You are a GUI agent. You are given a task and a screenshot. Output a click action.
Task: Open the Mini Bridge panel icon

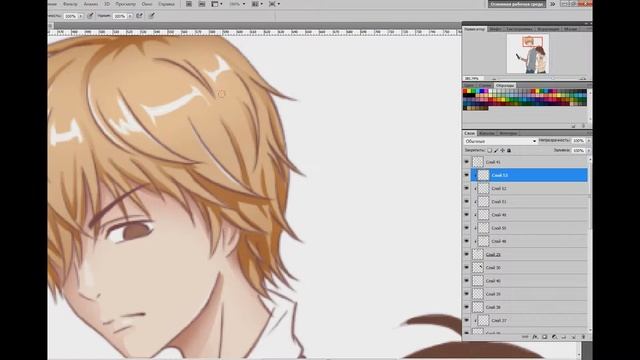pyautogui.click(x=202, y=4)
